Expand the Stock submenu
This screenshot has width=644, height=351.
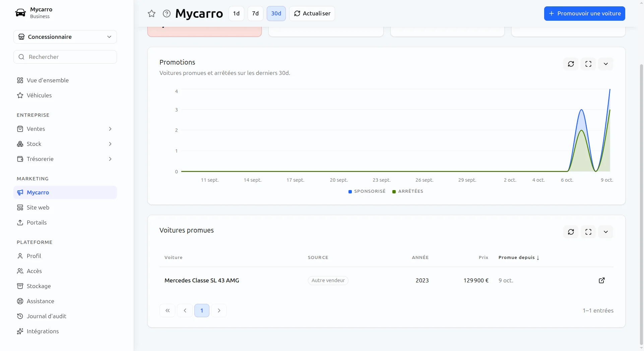pos(65,144)
